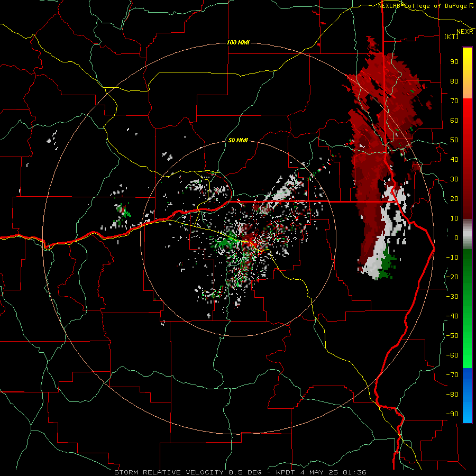
Task: Select the -50 value on velocity scale
Action: 452,336
